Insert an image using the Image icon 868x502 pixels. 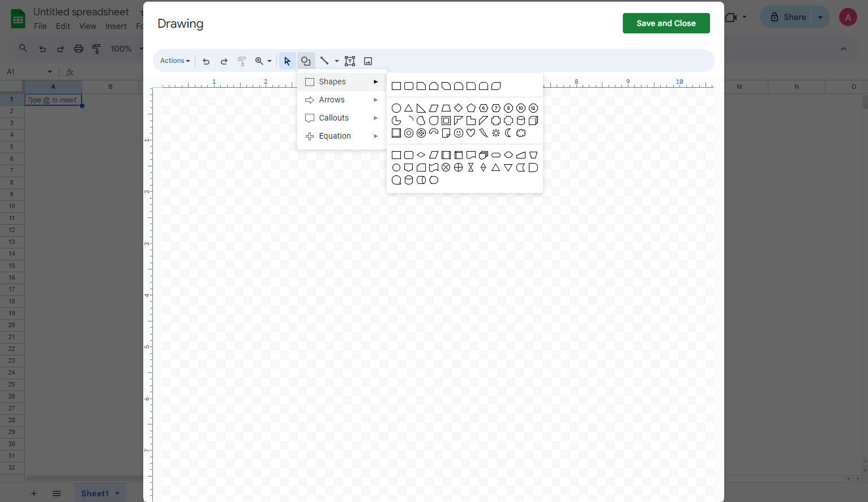(x=368, y=61)
